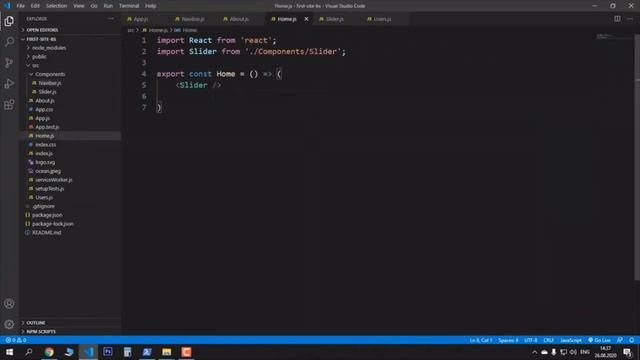The image size is (640, 360).
Task: Open View menu
Action: click(79, 6)
